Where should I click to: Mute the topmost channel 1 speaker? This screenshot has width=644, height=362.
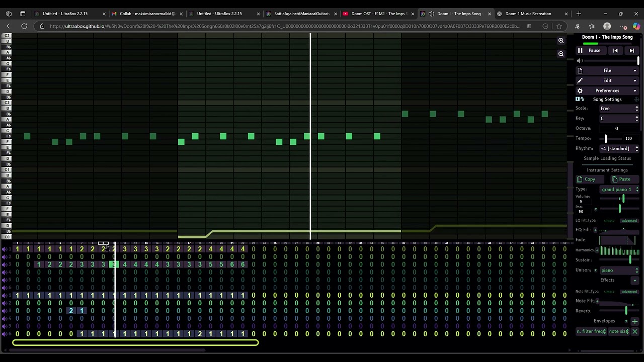[x=5, y=249]
